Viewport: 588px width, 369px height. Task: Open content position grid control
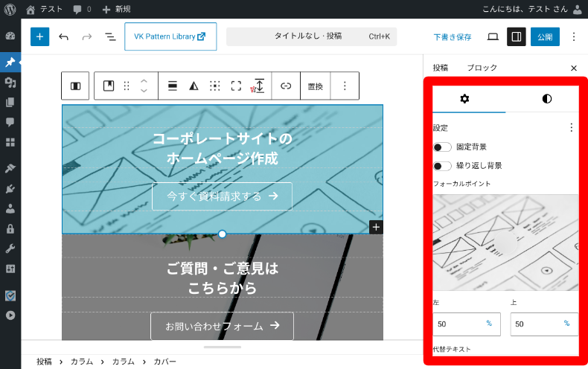point(215,86)
